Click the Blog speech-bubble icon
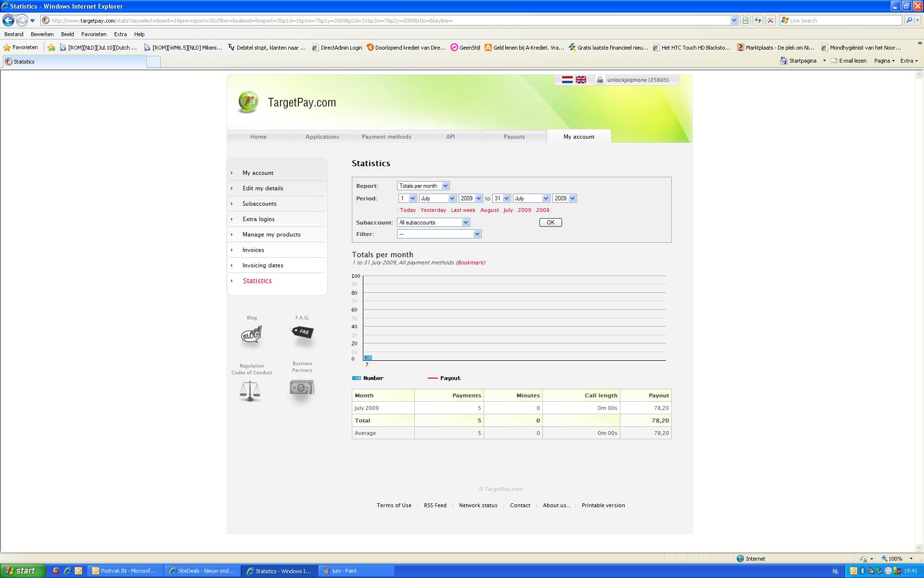The height and width of the screenshot is (578, 924). click(251, 334)
